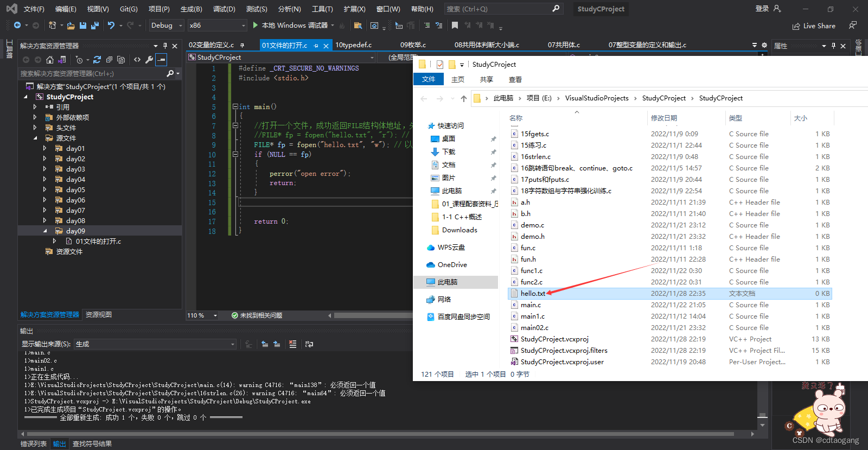Click 登录 sign-in link

point(762,9)
